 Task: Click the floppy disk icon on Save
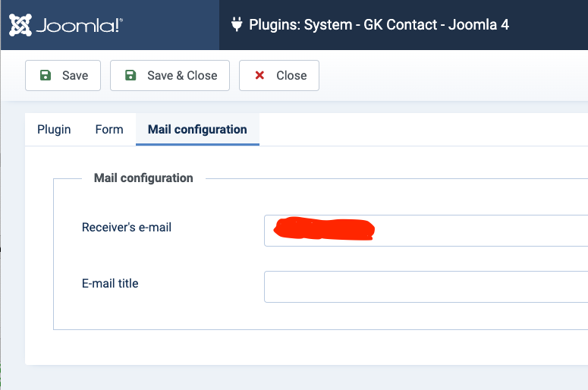click(46, 76)
